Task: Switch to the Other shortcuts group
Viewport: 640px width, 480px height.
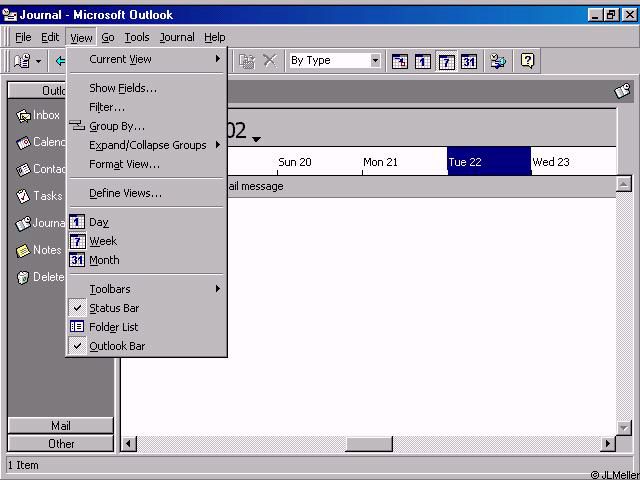Action: 60,444
